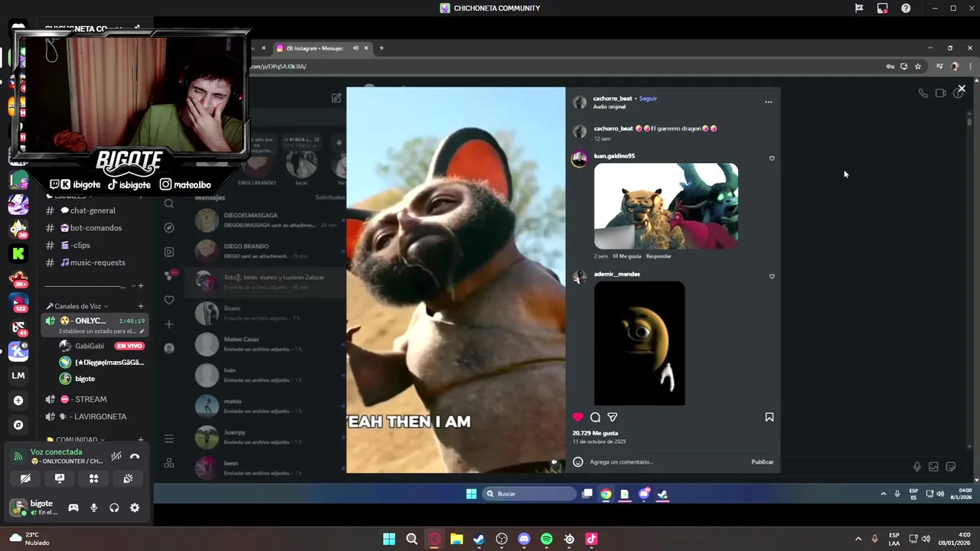Toggle the Discord camera button
Image resolution: width=980 pixels, height=551 pixels.
(25, 479)
